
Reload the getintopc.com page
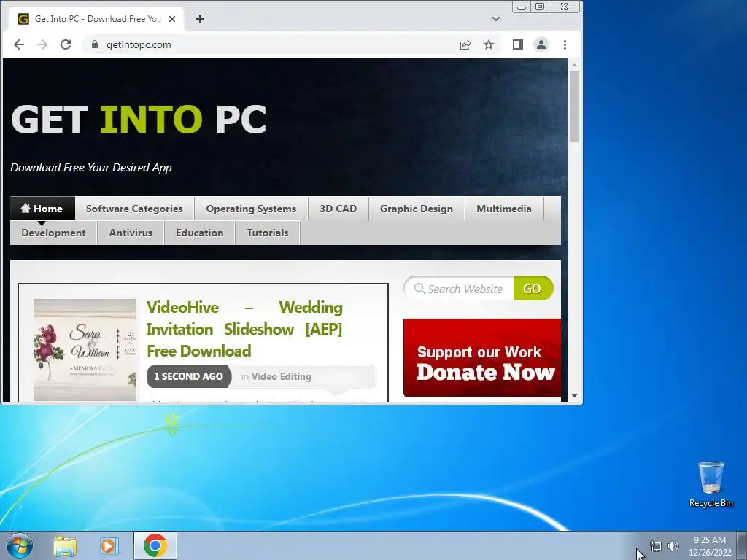click(66, 44)
